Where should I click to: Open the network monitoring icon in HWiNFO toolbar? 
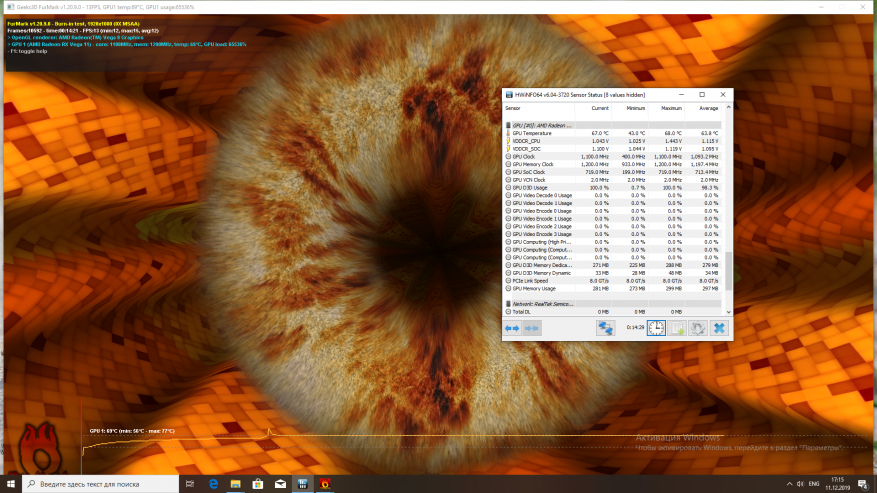[x=605, y=327]
